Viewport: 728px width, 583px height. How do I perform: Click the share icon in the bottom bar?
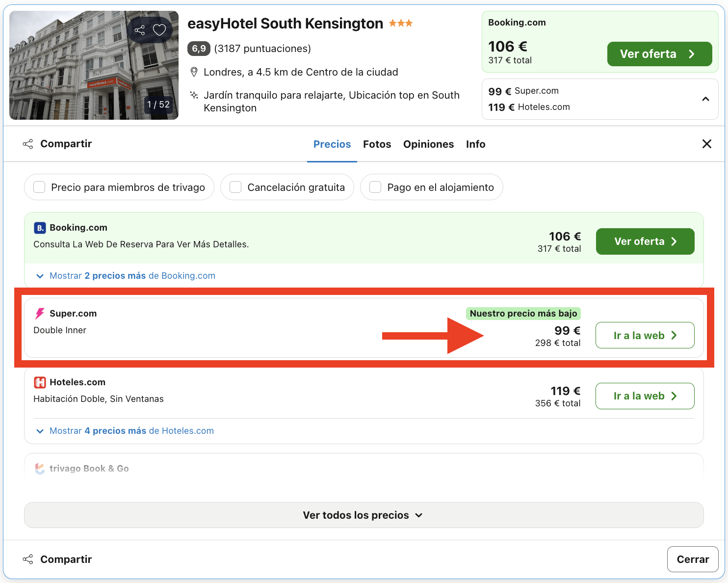pyautogui.click(x=27, y=559)
